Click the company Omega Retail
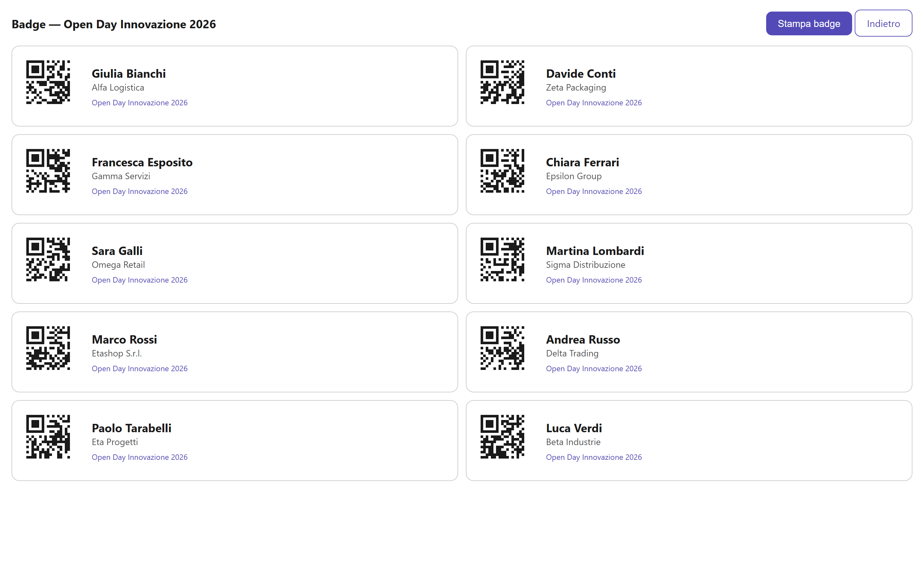 tap(118, 265)
